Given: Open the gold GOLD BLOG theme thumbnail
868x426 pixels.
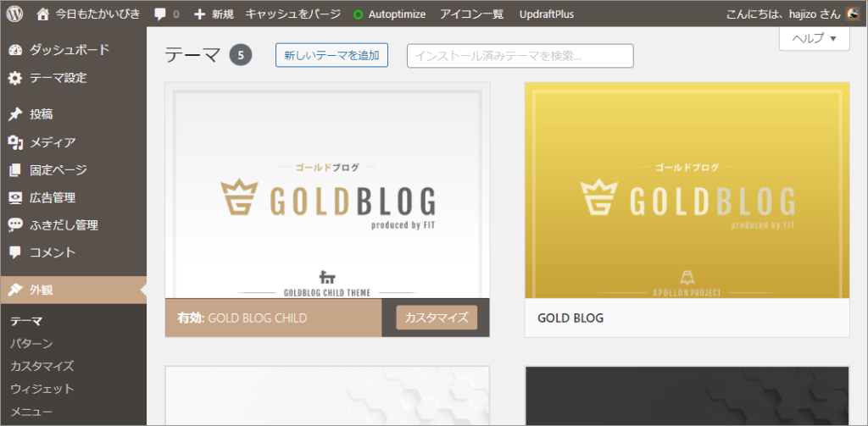Looking at the screenshot, I should pos(687,191).
